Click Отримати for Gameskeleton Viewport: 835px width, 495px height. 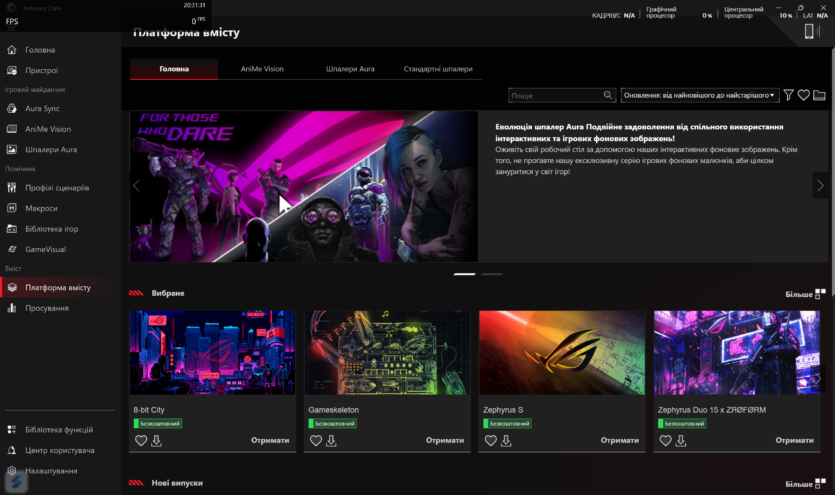445,440
